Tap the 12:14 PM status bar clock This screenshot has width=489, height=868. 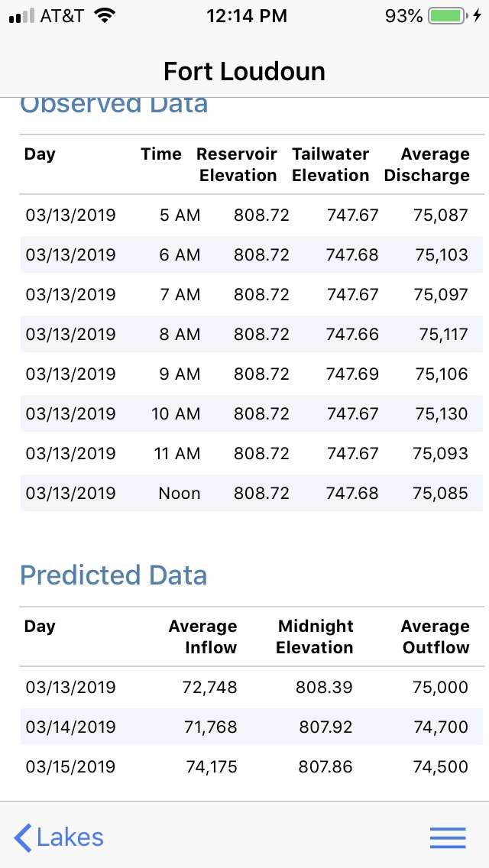247,15
